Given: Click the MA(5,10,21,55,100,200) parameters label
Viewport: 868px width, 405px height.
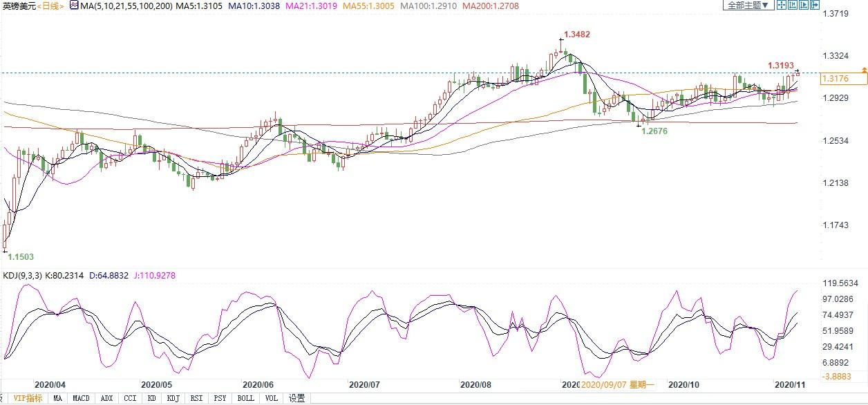Looking at the screenshot, I should point(122,6).
